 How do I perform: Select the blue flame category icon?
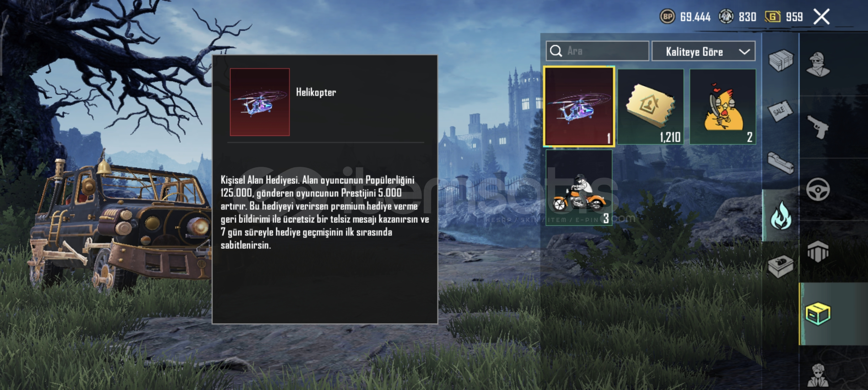pyautogui.click(x=781, y=216)
